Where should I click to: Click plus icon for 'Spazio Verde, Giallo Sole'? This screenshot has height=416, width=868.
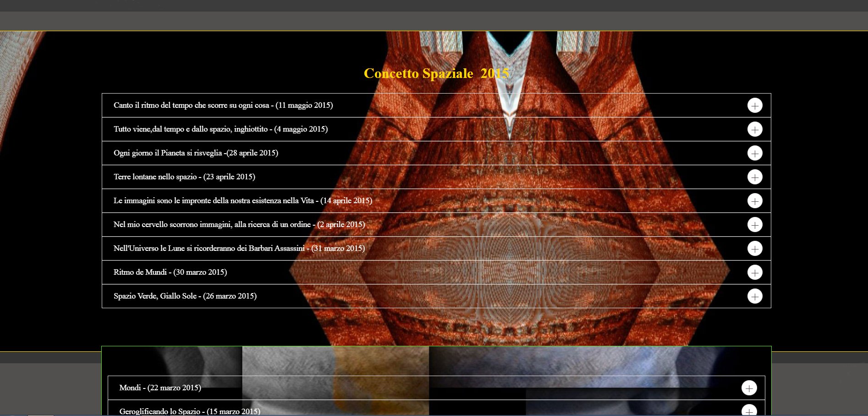click(x=754, y=296)
